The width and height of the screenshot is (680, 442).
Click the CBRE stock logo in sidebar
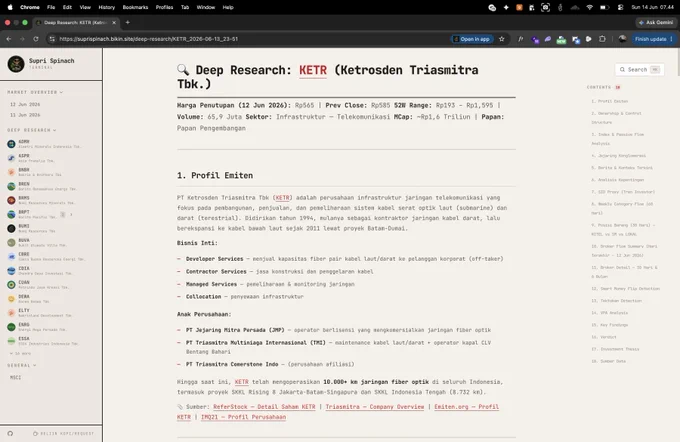point(11,256)
